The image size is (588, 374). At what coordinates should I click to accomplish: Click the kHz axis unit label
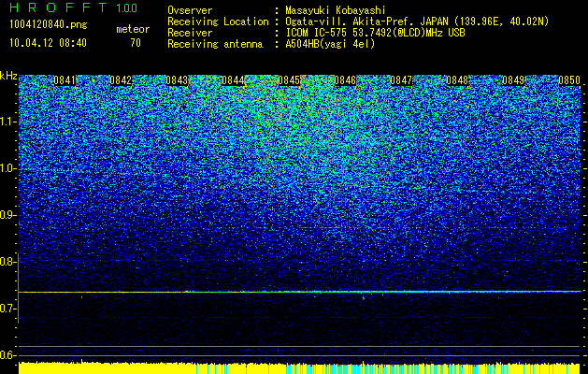[8, 76]
